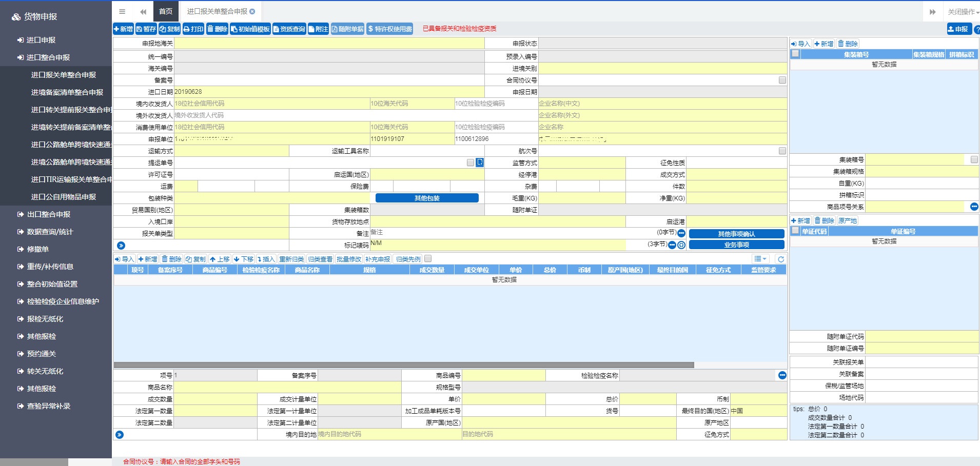The image size is (980, 466).
Task: Expand goods detail with blue arrow below 法定第二数量
Action: (x=120, y=435)
